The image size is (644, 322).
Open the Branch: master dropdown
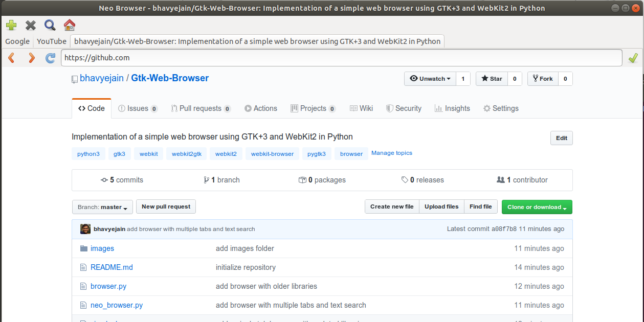[x=102, y=207]
